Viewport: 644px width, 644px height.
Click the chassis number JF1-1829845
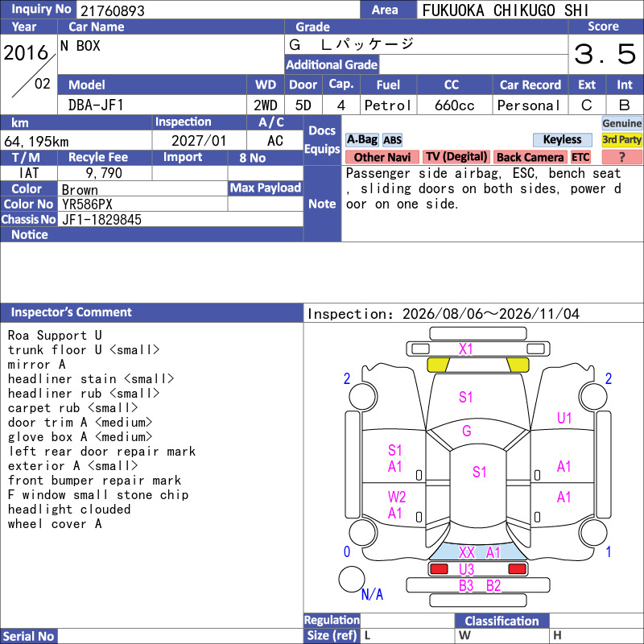pyautogui.click(x=102, y=220)
